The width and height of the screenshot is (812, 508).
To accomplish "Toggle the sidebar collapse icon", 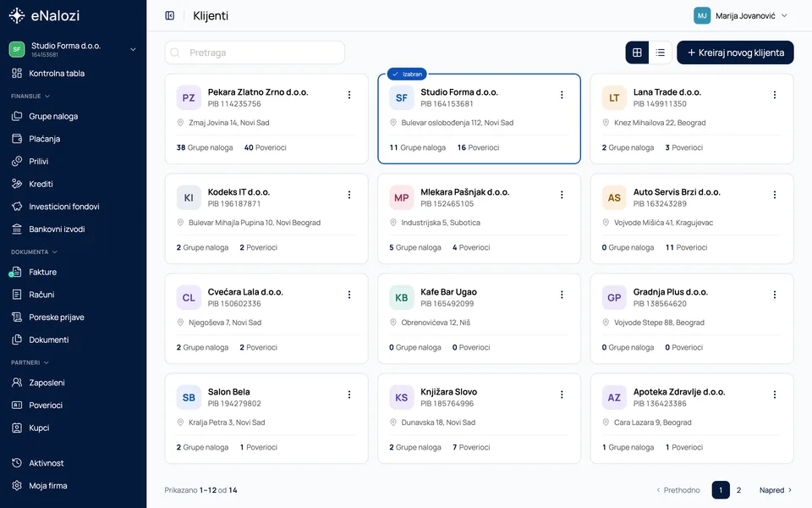I will point(170,15).
